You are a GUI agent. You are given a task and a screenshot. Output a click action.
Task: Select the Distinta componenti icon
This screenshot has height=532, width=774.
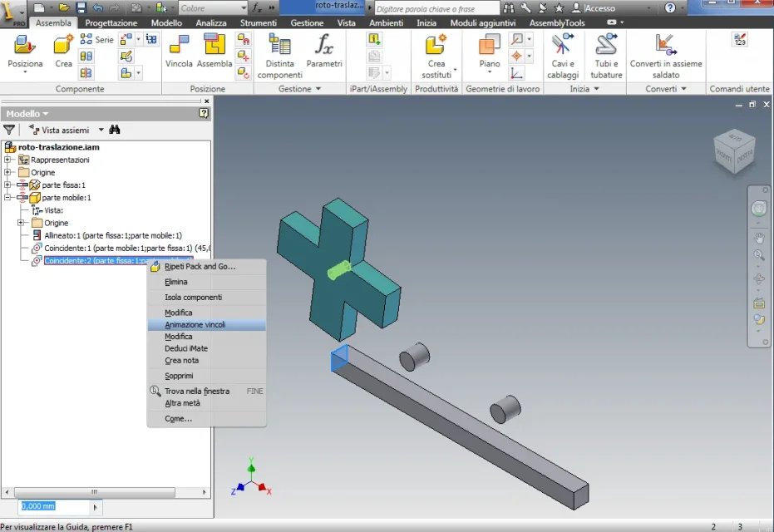click(279, 46)
